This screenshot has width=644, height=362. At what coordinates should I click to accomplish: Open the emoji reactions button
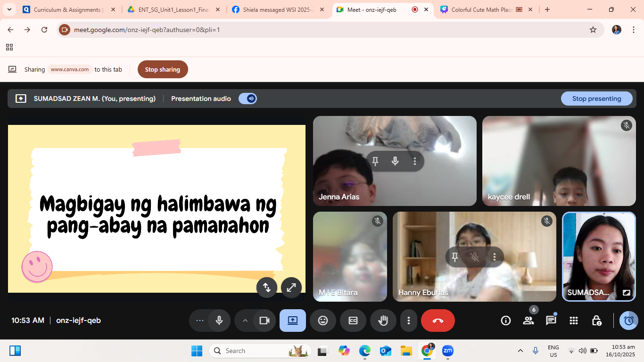tap(323, 321)
